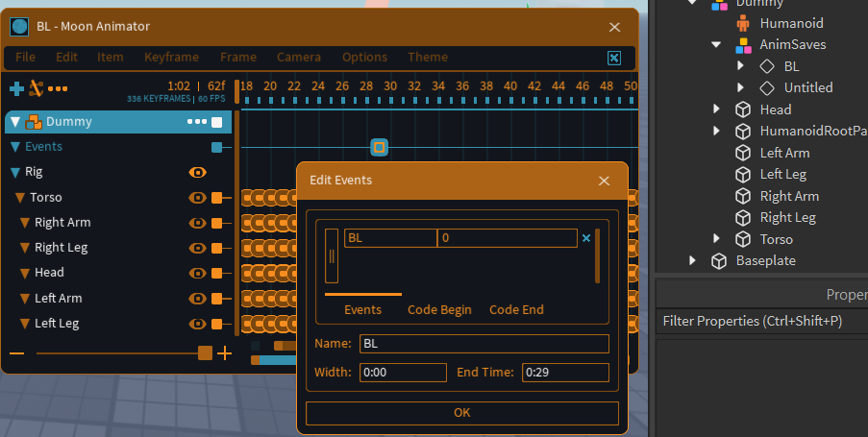Toggle the Head track's eye icon

coord(198,273)
